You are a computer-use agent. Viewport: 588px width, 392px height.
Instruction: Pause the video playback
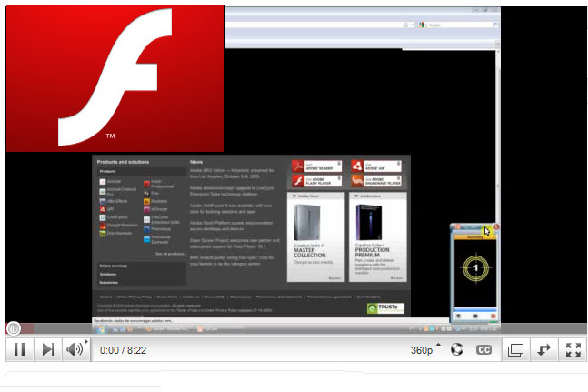click(x=19, y=349)
